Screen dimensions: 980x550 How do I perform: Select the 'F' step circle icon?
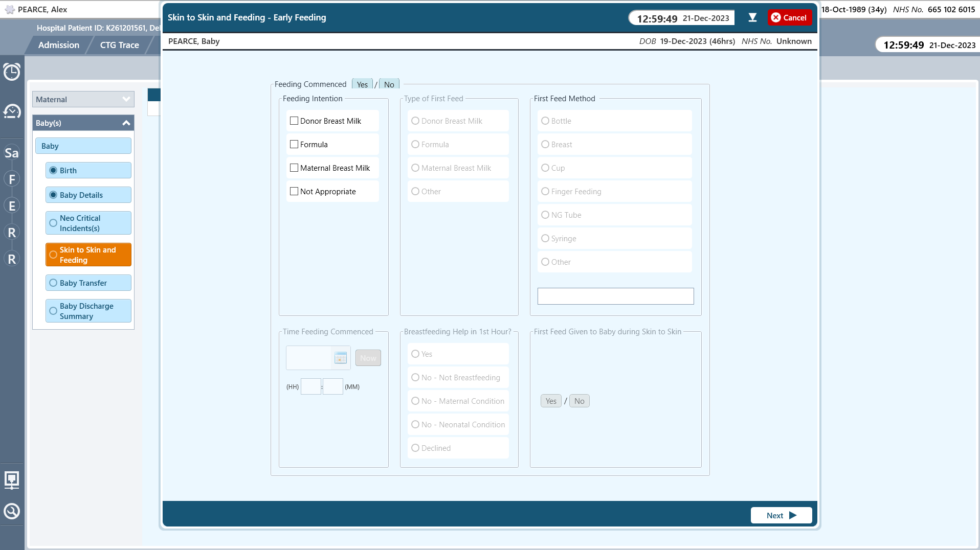pyautogui.click(x=12, y=179)
